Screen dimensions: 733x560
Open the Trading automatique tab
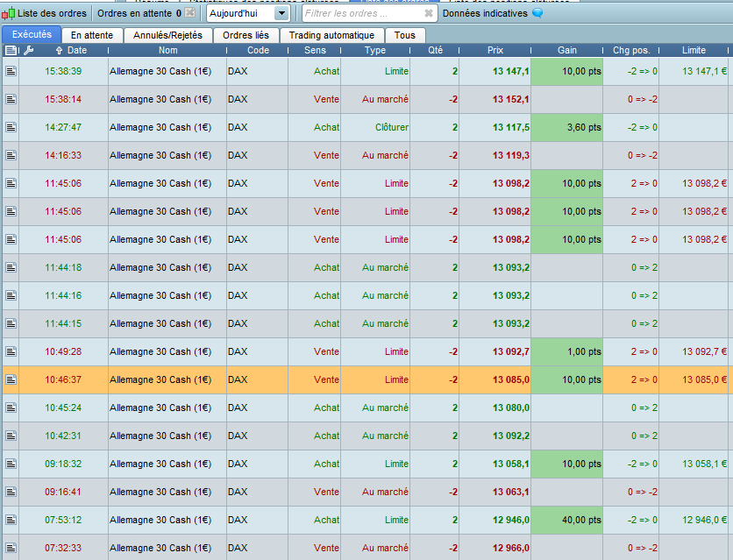pos(331,35)
